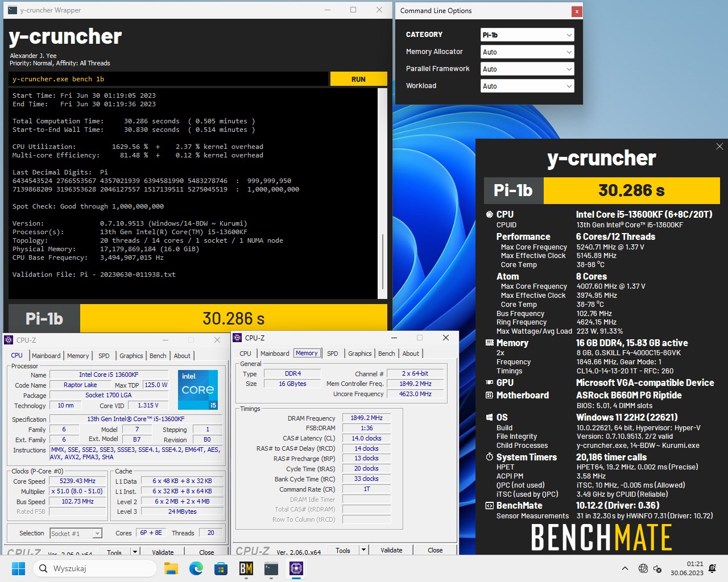Select the CPU tab in left CPU-Z window

(x=16, y=355)
